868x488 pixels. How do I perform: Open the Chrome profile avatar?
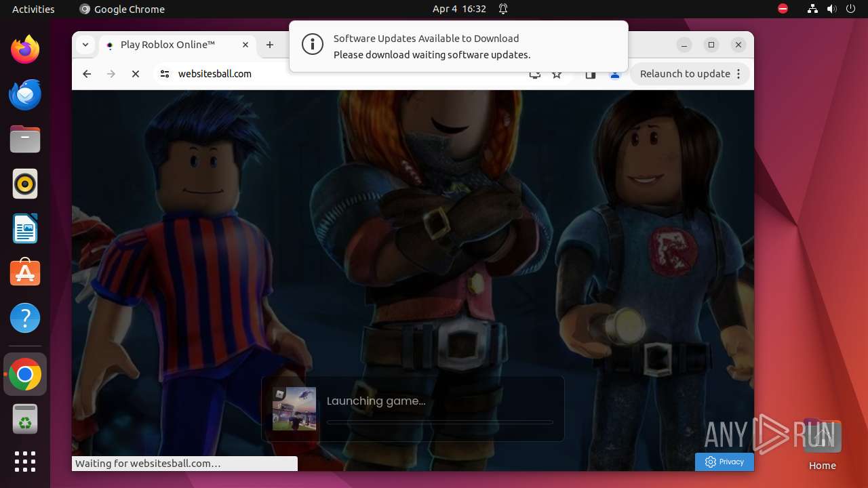pyautogui.click(x=615, y=74)
